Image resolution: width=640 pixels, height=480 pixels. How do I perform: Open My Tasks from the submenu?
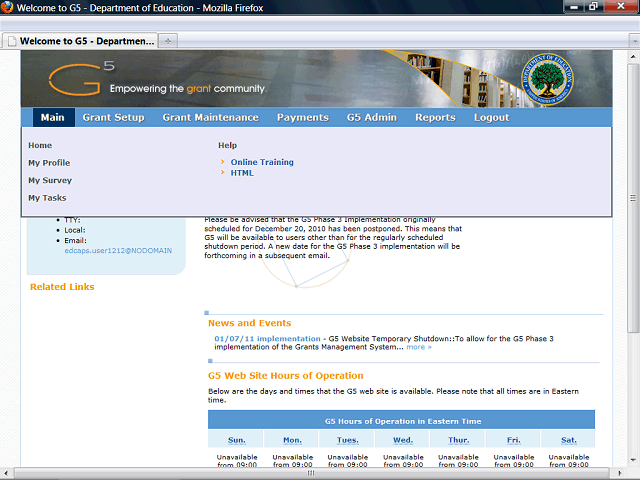pos(47,198)
